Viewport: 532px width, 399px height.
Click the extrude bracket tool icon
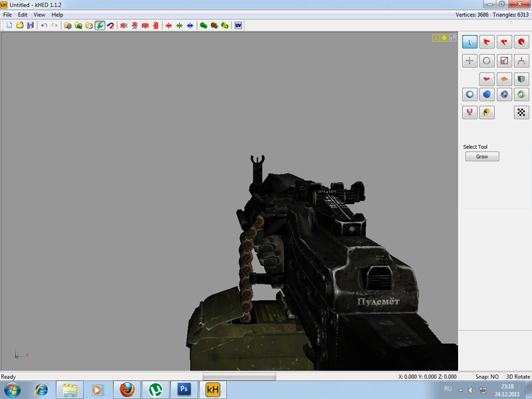coord(521,61)
